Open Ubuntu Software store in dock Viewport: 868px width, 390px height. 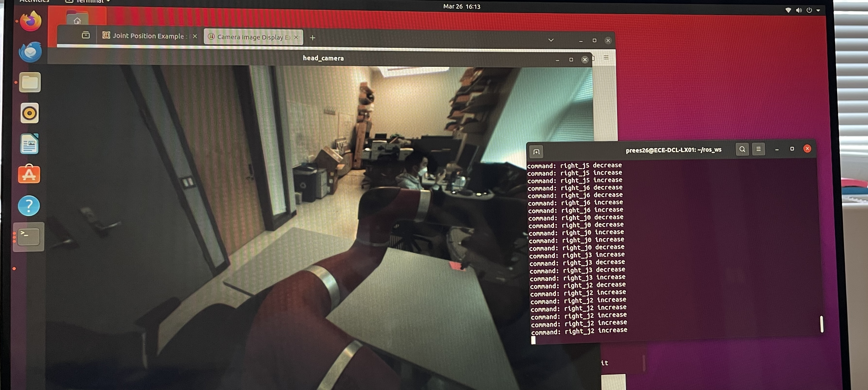click(x=29, y=174)
